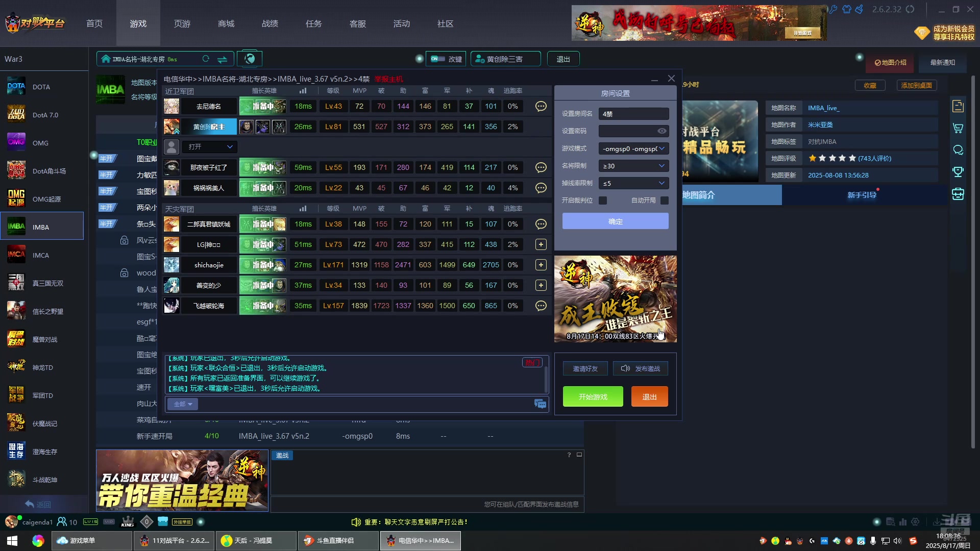Open chat bubble for player 那夜被子红了

click(x=541, y=167)
